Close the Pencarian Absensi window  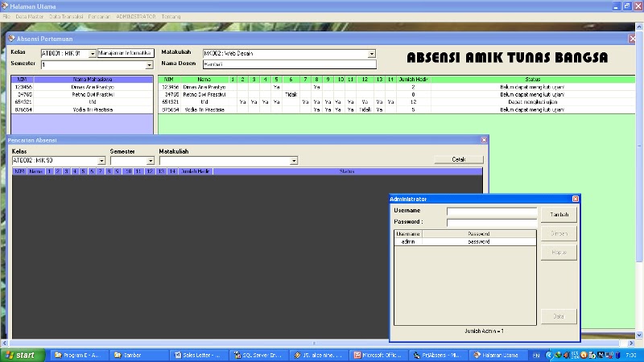(484, 140)
